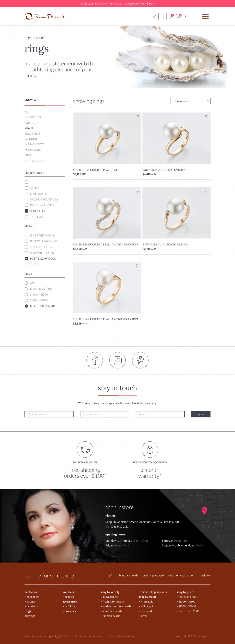Image resolution: width=235 pixels, height=644 pixels.
Task: Choose On Sale Now category
Action: [34, 144]
